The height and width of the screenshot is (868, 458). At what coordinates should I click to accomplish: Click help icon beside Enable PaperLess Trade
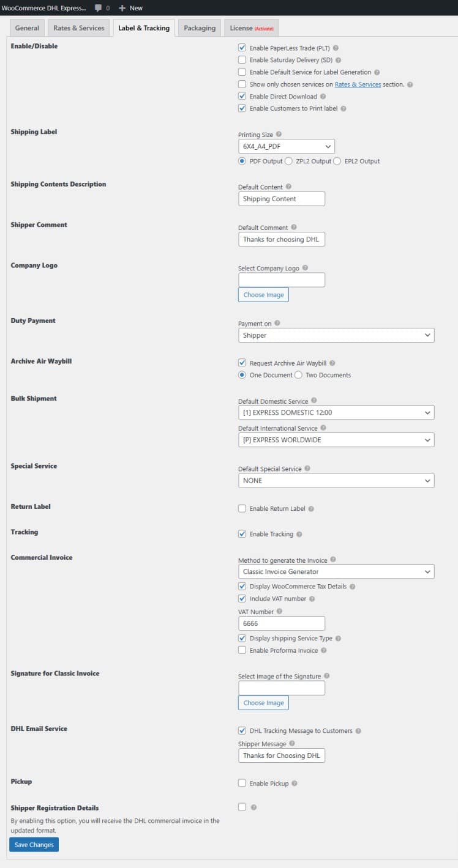[336, 48]
